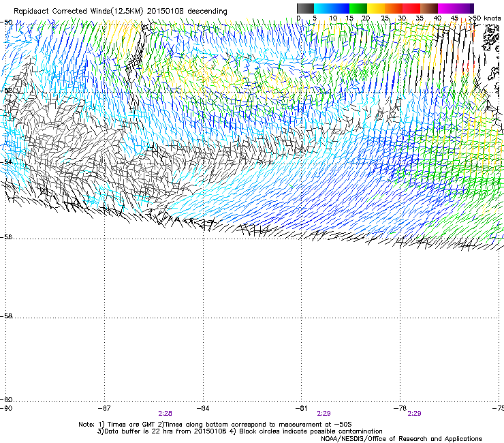Viewport: 504px width, 443px height.
Task: Click the dark purple 45-50 legend swatch
Action: click(464, 8)
